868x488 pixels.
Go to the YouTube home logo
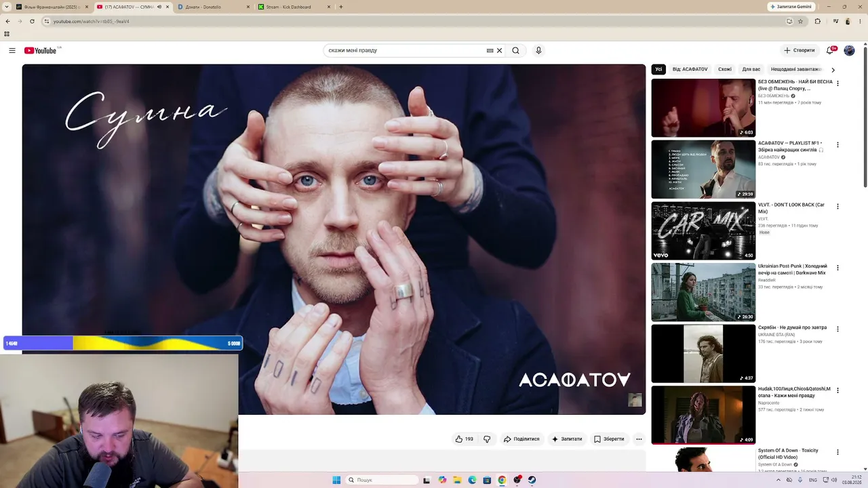[x=41, y=50]
